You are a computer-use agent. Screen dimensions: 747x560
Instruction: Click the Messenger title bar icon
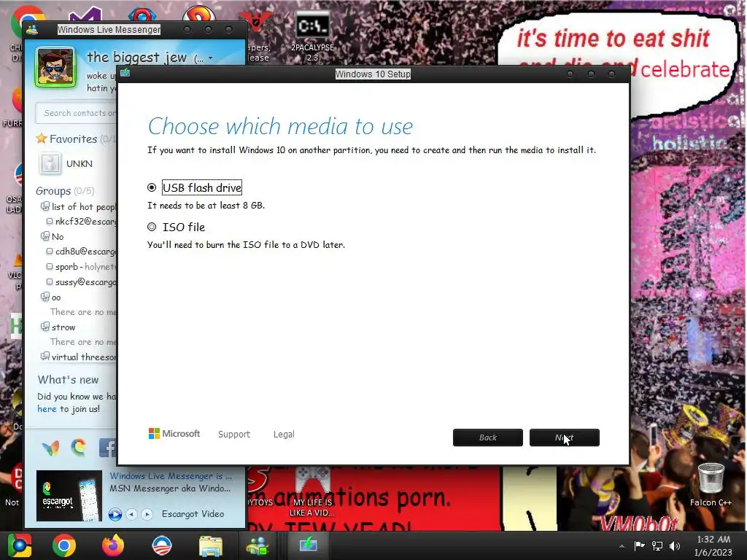coord(32,29)
